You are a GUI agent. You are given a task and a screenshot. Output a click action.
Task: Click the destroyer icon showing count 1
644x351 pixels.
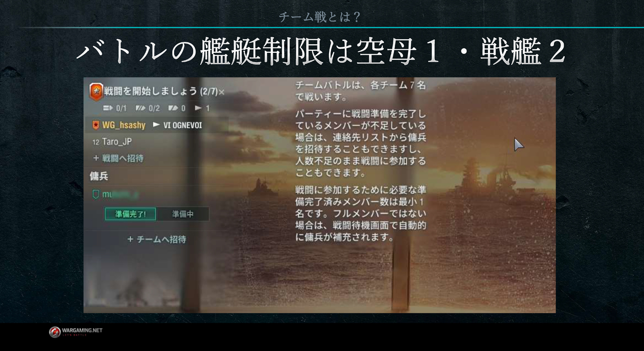pyautogui.click(x=199, y=108)
